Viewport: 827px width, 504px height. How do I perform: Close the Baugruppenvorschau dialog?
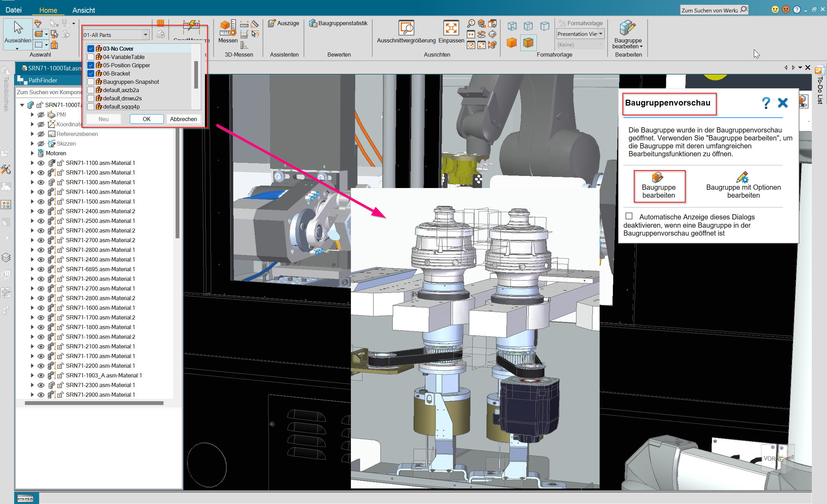782,103
